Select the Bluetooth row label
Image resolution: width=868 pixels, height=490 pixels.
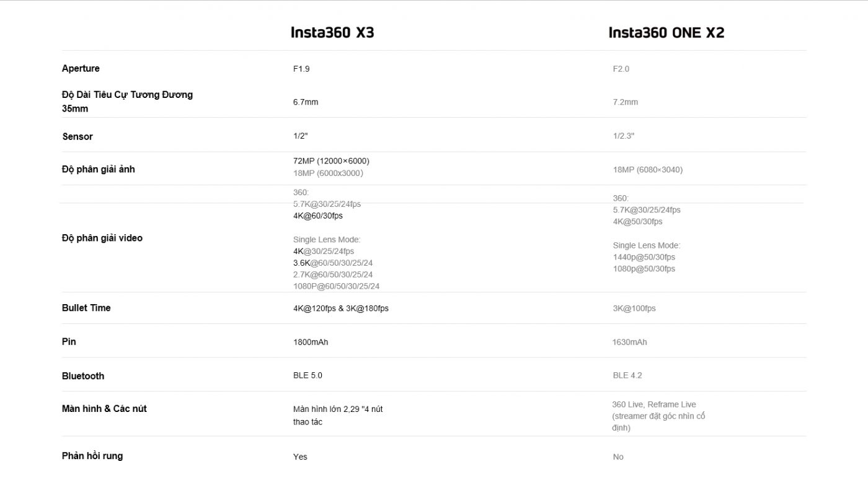click(83, 376)
